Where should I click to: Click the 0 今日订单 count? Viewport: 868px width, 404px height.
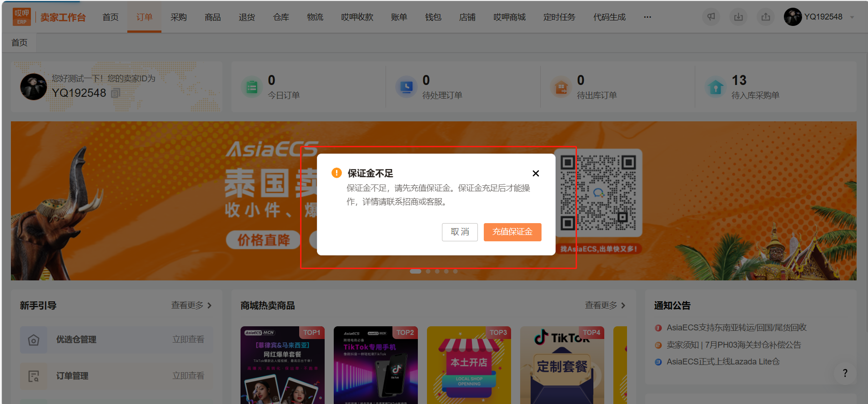pos(271,80)
